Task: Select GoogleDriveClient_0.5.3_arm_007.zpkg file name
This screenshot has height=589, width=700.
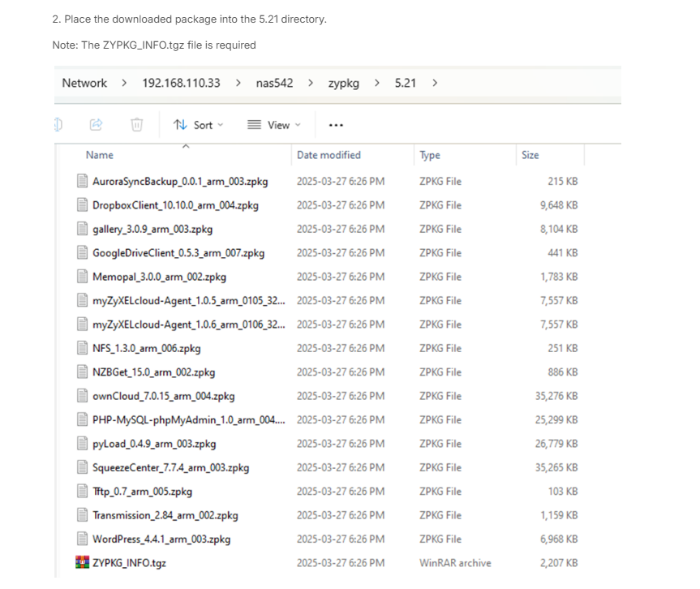Action: pos(178,253)
